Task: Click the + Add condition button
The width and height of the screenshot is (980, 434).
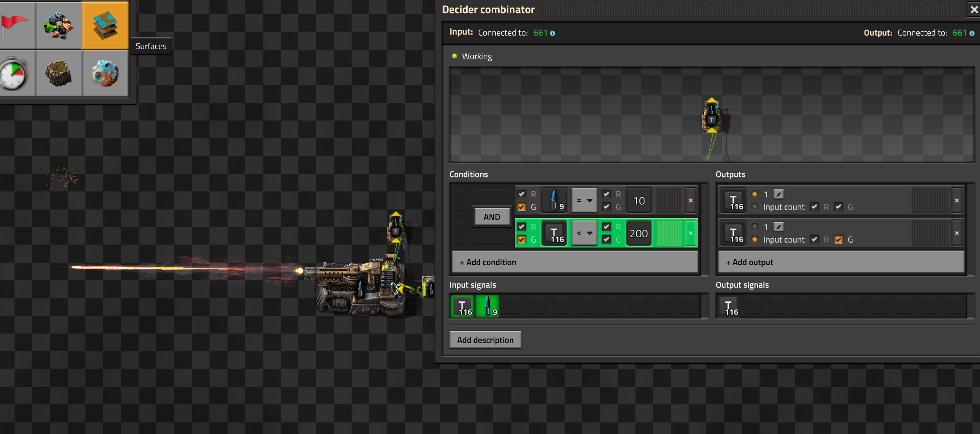Action: pos(575,262)
